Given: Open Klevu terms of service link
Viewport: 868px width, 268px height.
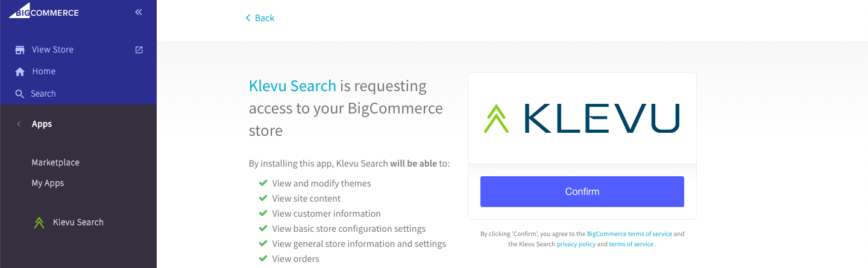Looking at the screenshot, I should (631, 244).
